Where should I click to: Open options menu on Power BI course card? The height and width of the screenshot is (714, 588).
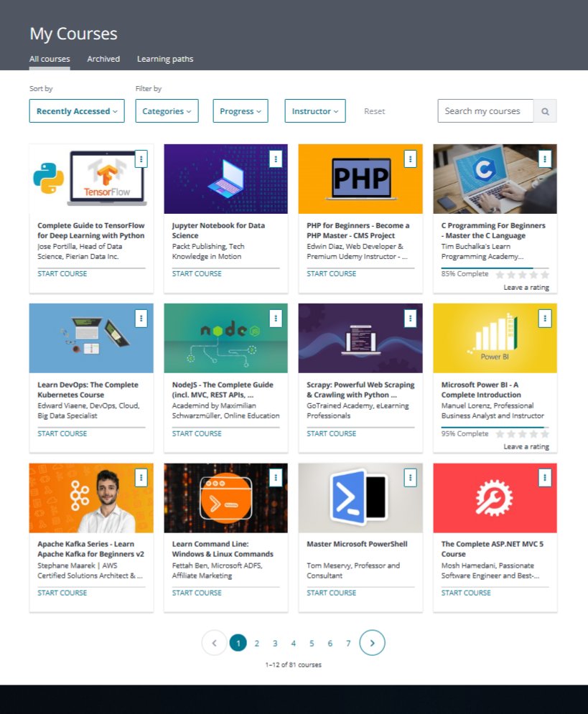point(545,319)
